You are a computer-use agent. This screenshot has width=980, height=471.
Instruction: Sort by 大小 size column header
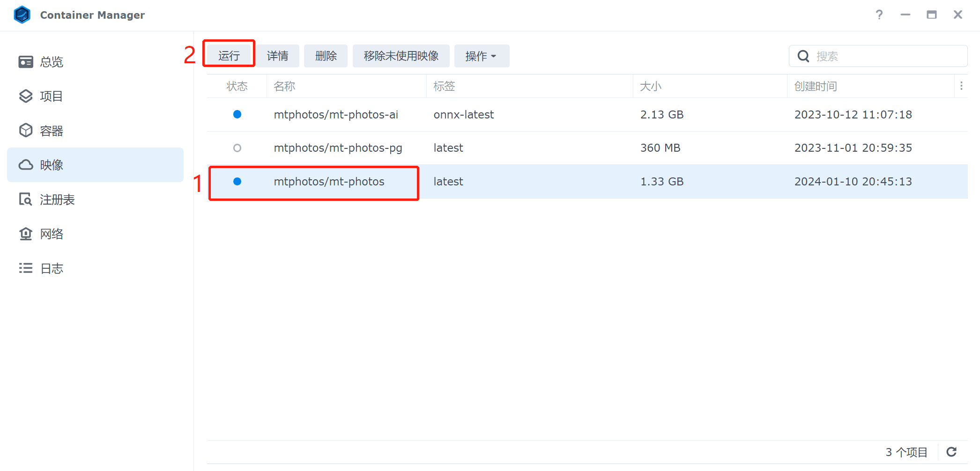point(710,86)
